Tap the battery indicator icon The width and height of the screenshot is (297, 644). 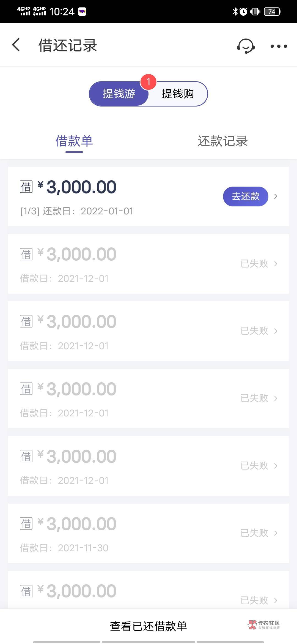(x=272, y=12)
